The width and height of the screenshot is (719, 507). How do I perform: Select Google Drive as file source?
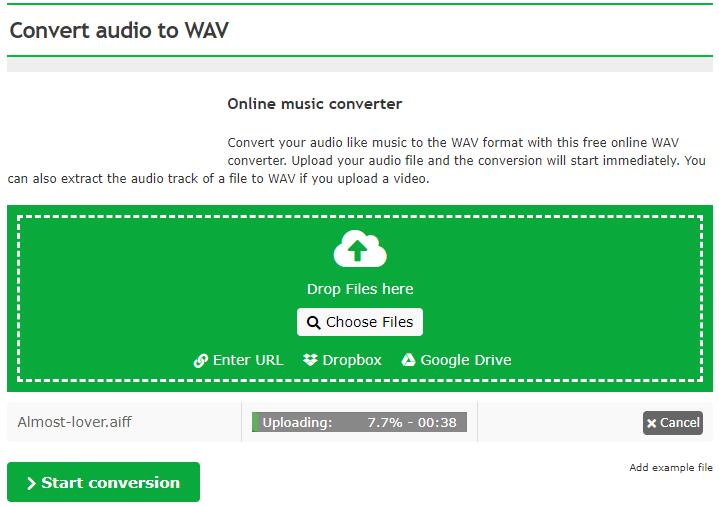pyautogui.click(x=456, y=360)
